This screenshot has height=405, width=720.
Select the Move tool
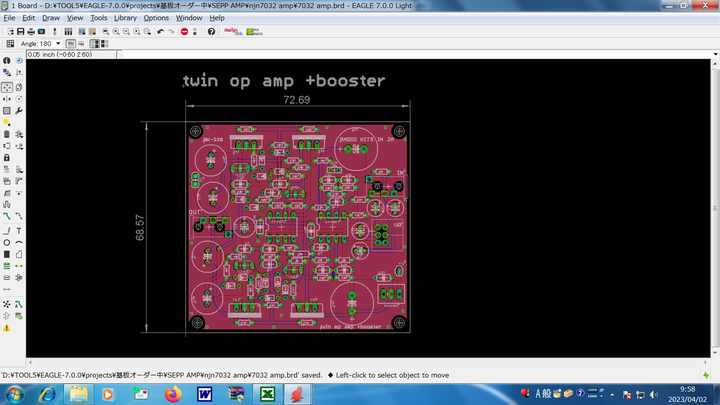6,87
